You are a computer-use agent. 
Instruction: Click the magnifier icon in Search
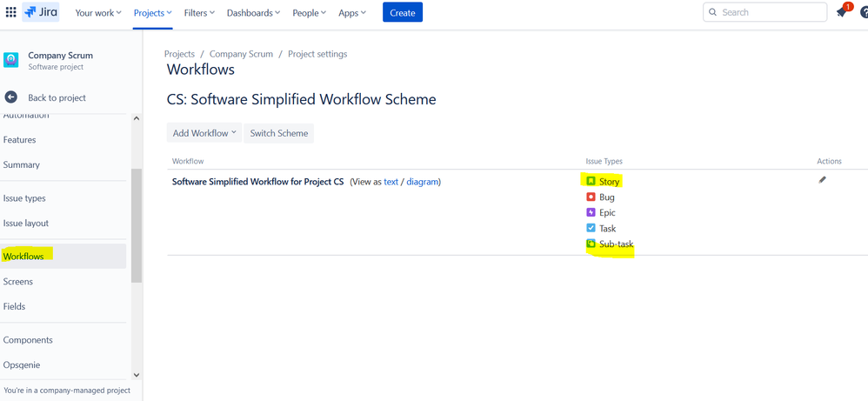click(x=712, y=12)
